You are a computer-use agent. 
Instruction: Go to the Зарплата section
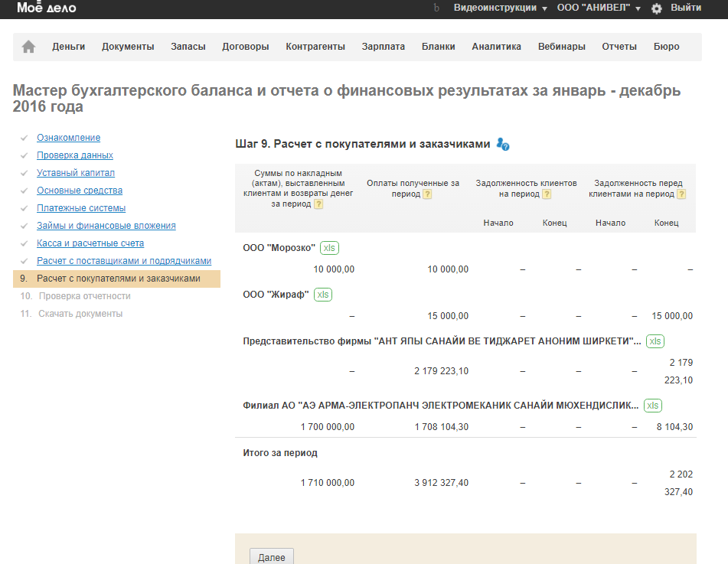pos(383,47)
